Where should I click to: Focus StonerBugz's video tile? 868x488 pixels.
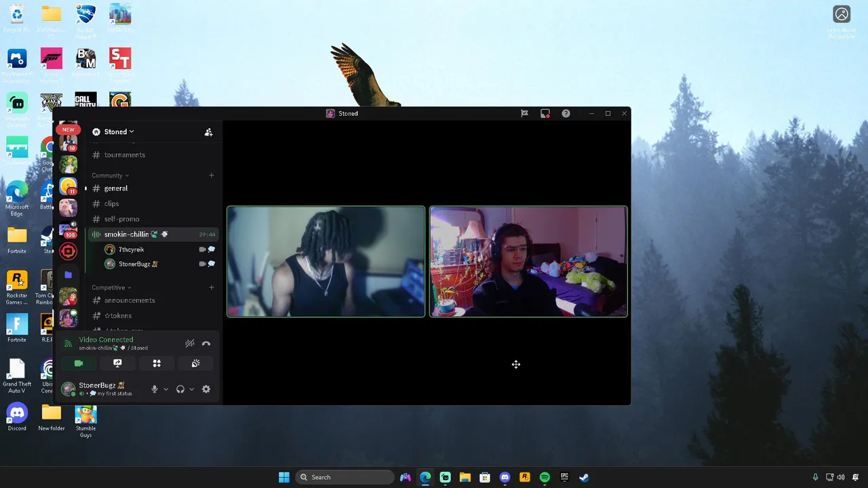click(528, 262)
